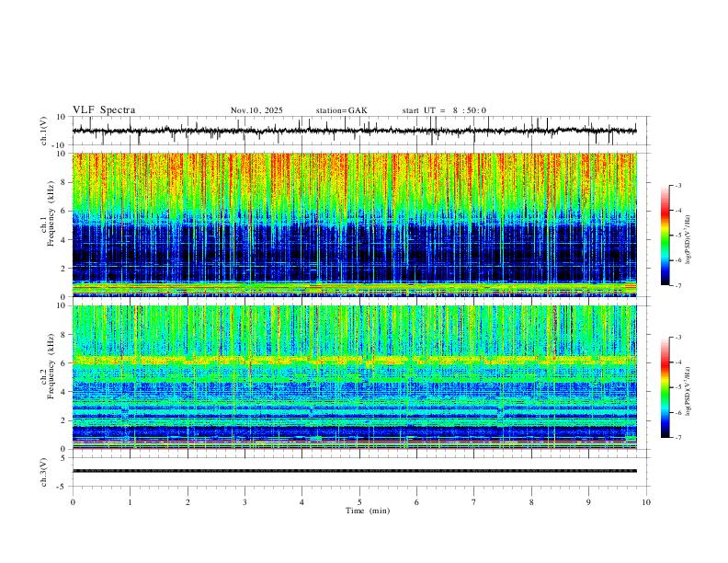This screenshot has height=563, width=728.
Task: Click inside the ch.2 spectrogram panel
Action: coord(354,377)
